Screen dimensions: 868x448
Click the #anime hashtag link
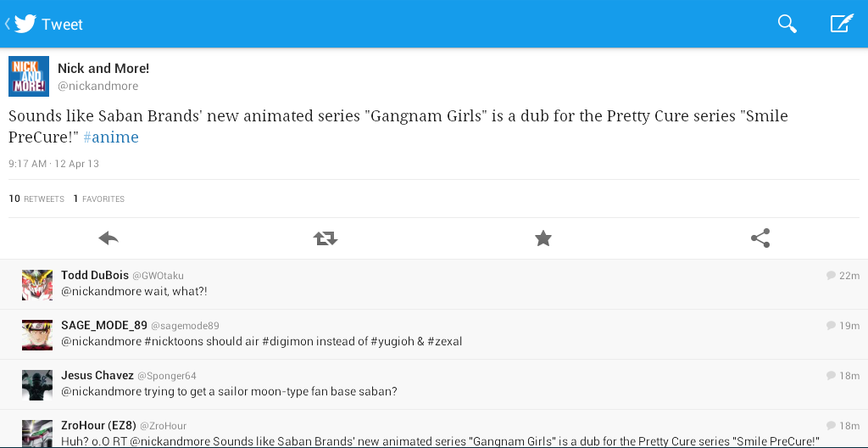(x=111, y=137)
